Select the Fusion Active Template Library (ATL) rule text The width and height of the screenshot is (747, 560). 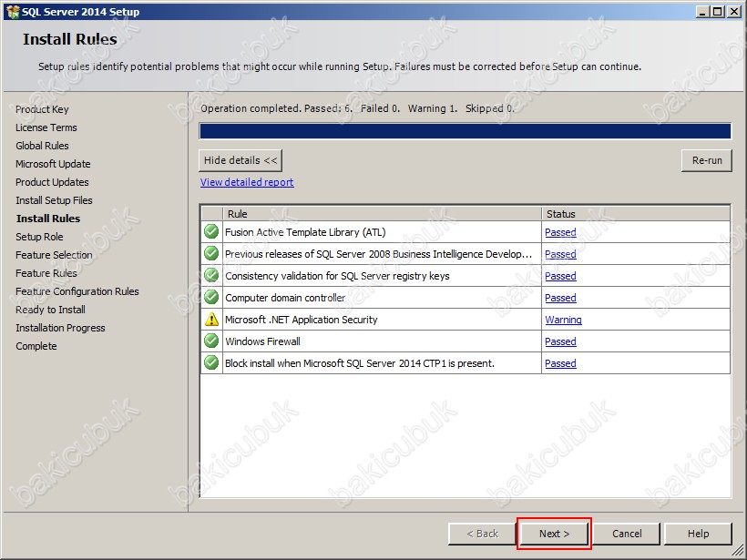point(305,232)
